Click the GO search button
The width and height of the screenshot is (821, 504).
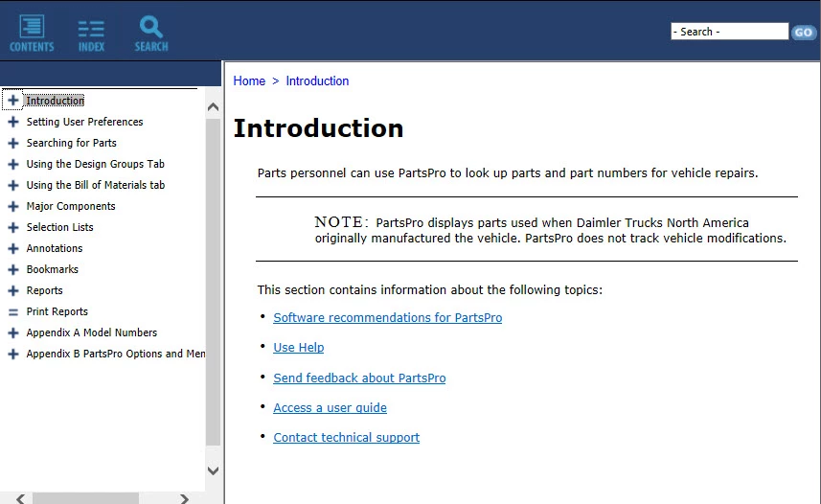click(803, 33)
